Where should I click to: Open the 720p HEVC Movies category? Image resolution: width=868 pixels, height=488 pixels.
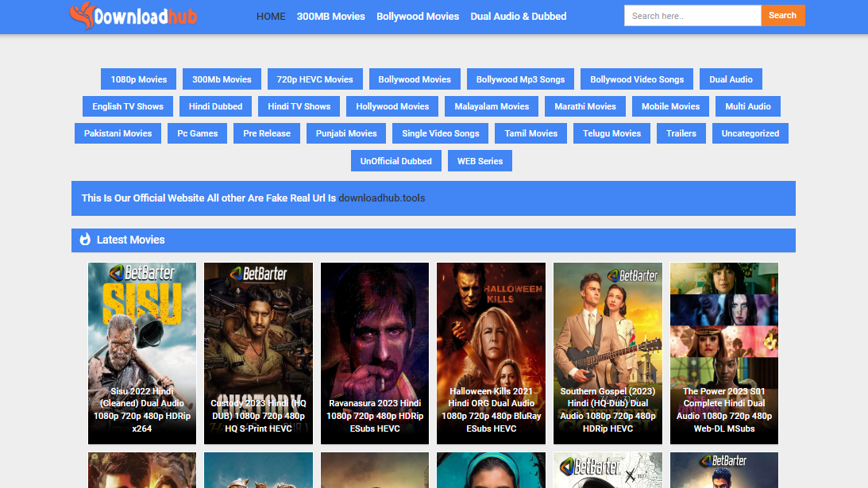(315, 79)
